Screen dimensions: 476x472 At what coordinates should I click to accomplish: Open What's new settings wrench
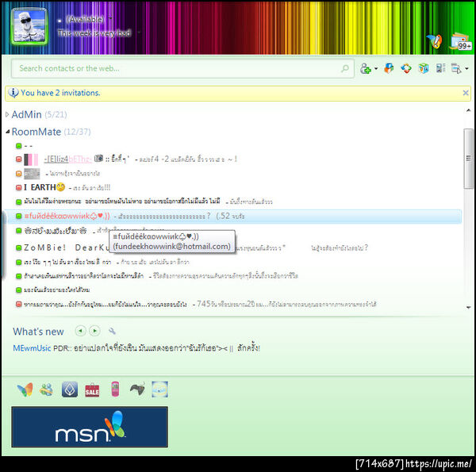(112, 331)
